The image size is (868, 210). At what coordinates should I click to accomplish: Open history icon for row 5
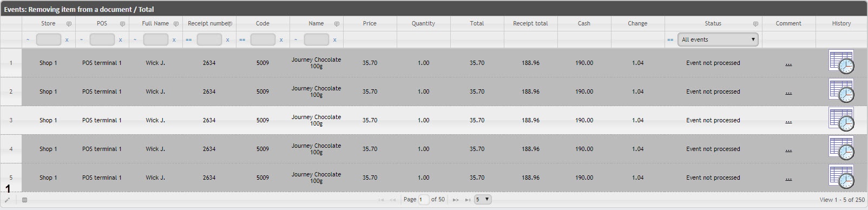(x=841, y=176)
